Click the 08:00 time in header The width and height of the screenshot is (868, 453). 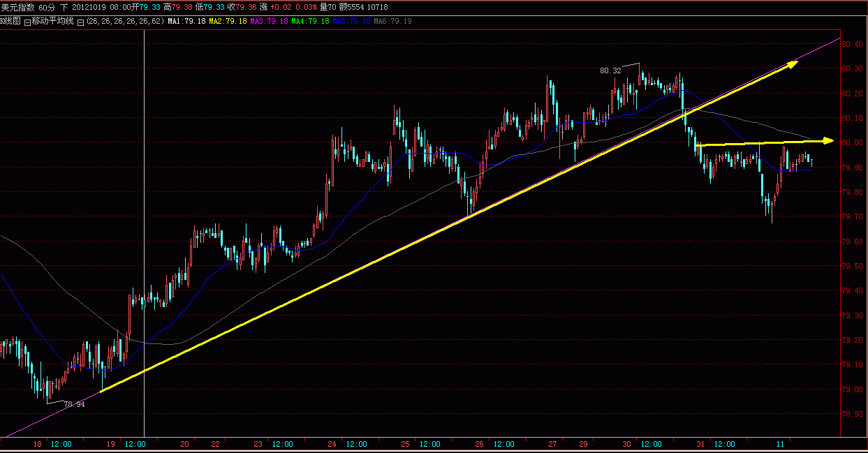coord(121,7)
